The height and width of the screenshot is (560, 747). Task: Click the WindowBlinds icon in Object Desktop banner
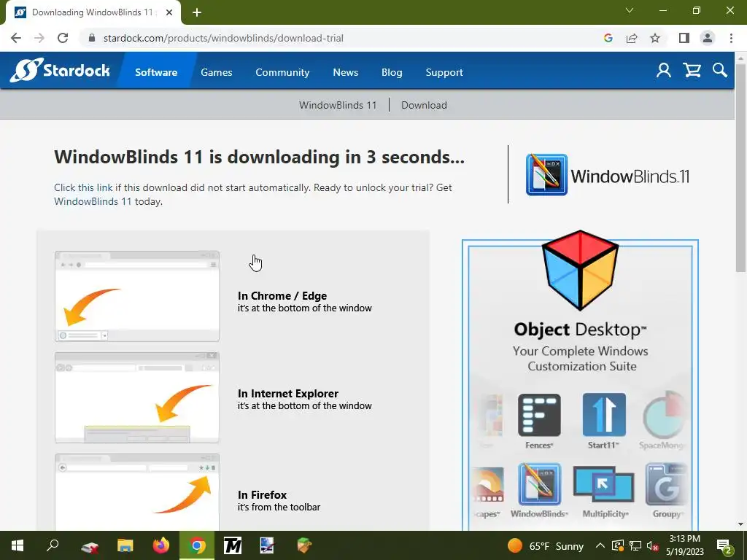(539, 484)
